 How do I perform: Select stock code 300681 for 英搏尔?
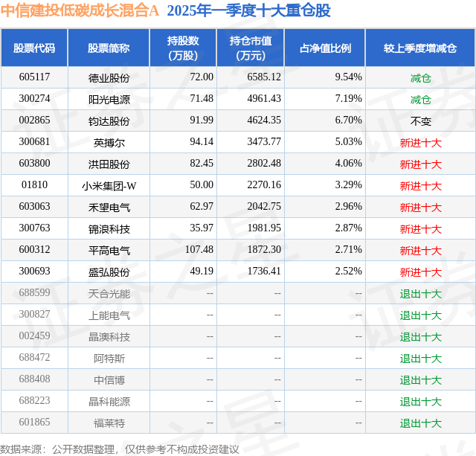point(34,142)
